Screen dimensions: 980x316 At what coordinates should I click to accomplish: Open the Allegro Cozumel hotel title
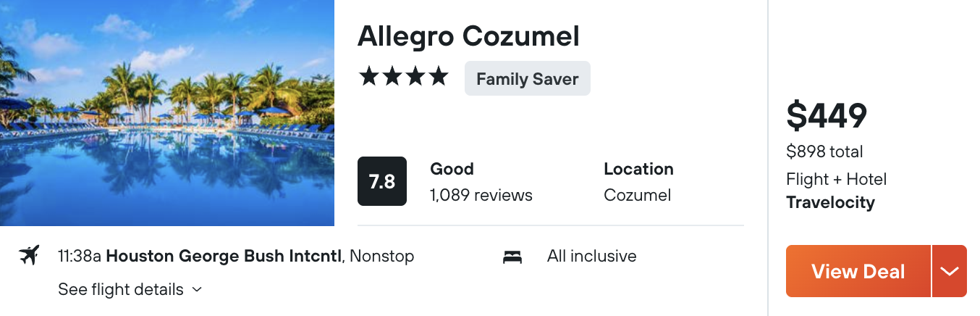(x=469, y=36)
